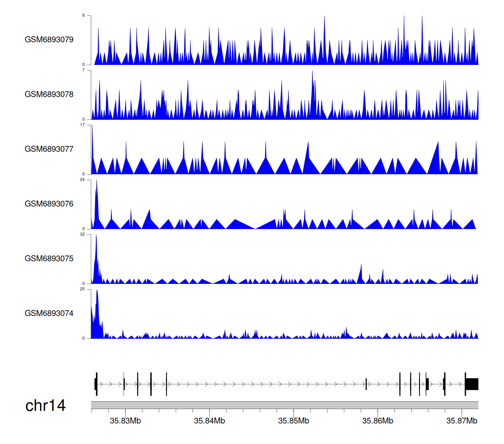The height and width of the screenshot is (444, 504).
Task: Click the 35.85Mb axis label
Action: click(293, 421)
